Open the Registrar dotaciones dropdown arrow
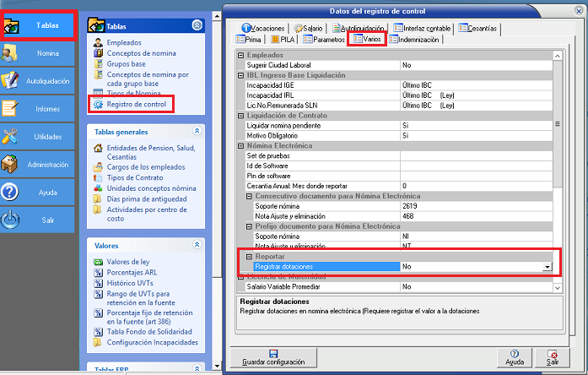The image size is (588, 375). click(548, 266)
